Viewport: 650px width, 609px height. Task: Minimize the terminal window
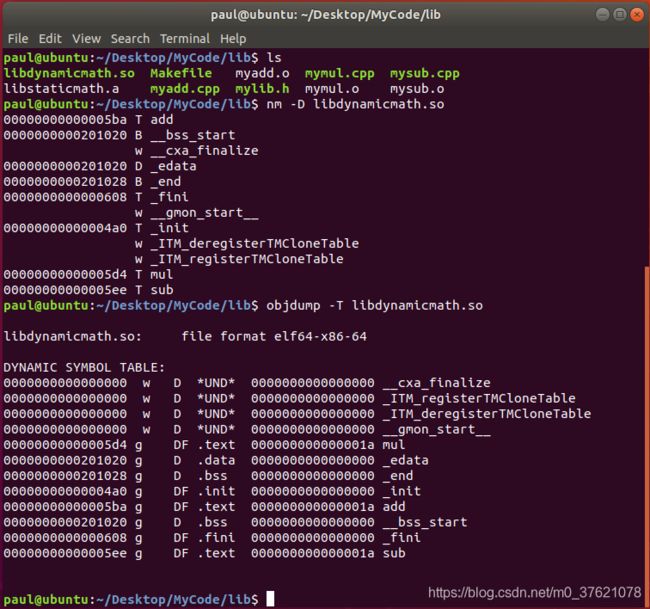click(603, 15)
